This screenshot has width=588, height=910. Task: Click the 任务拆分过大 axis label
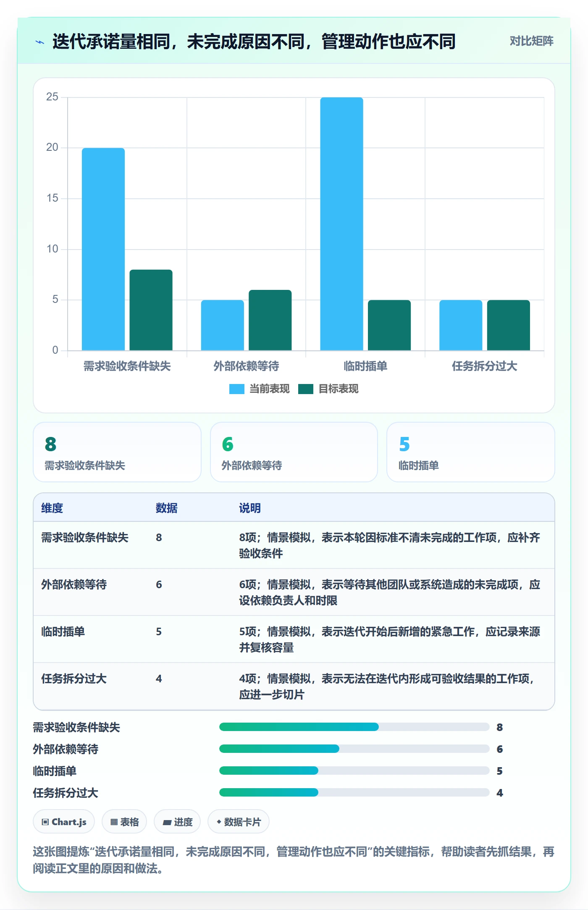pos(484,366)
